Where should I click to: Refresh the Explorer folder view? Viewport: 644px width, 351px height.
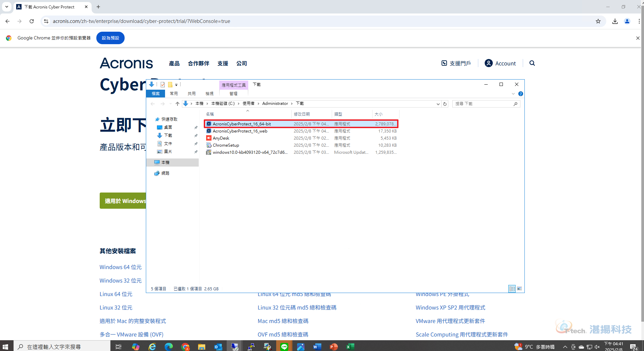445,104
